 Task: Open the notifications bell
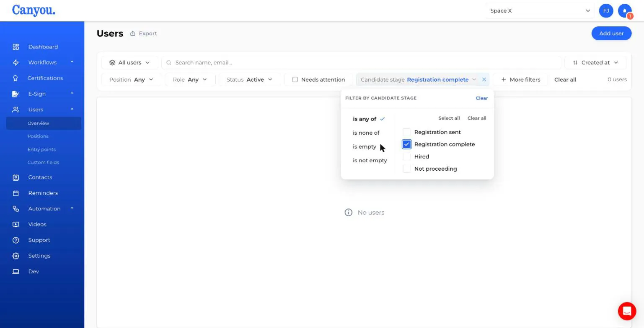coord(625,11)
